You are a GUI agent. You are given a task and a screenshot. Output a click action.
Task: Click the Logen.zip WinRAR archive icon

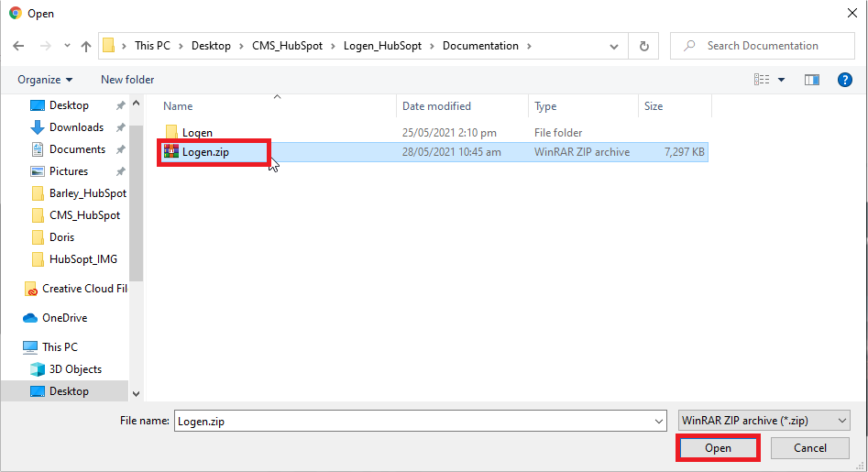(170, 152)
